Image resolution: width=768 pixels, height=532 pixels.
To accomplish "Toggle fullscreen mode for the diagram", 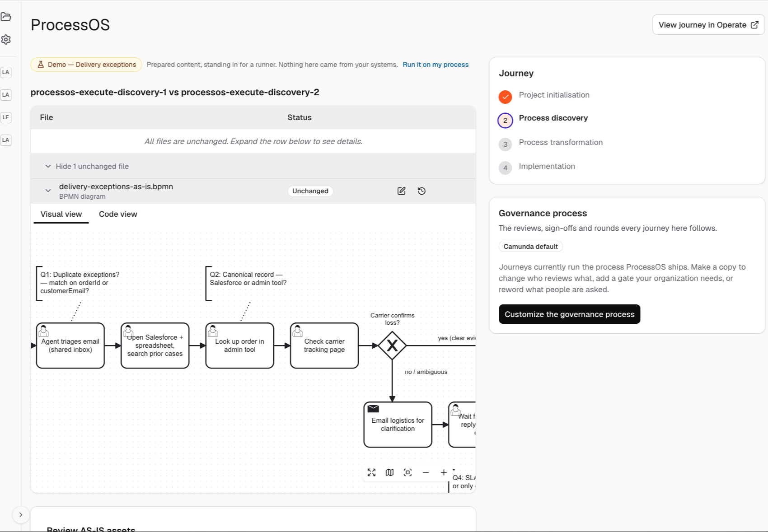I will (371, 472).
